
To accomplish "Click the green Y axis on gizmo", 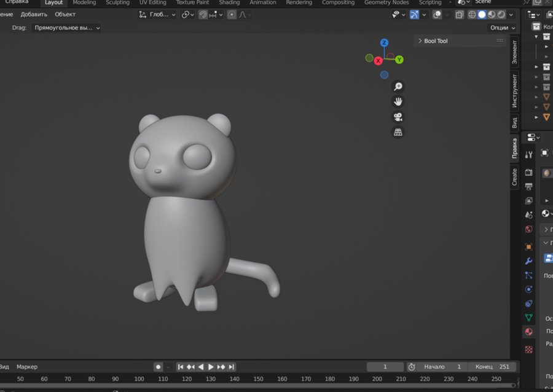I will tap(399, 60).
